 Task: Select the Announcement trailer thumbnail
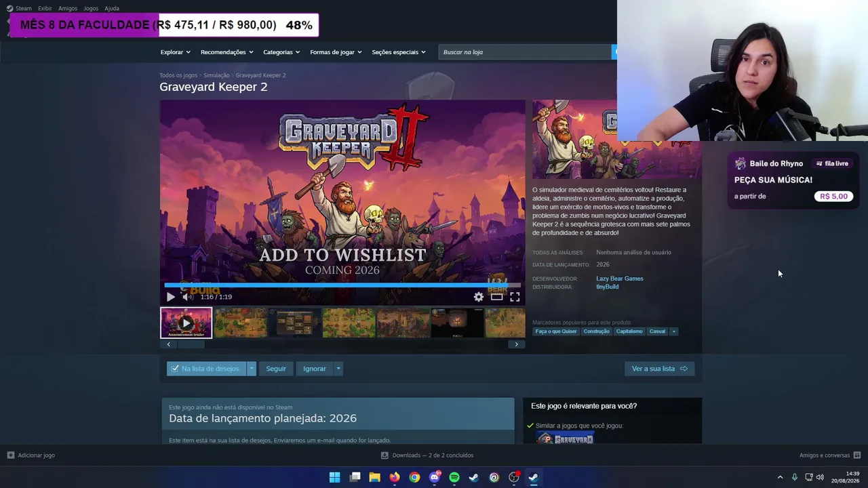(x=186, y=323)
